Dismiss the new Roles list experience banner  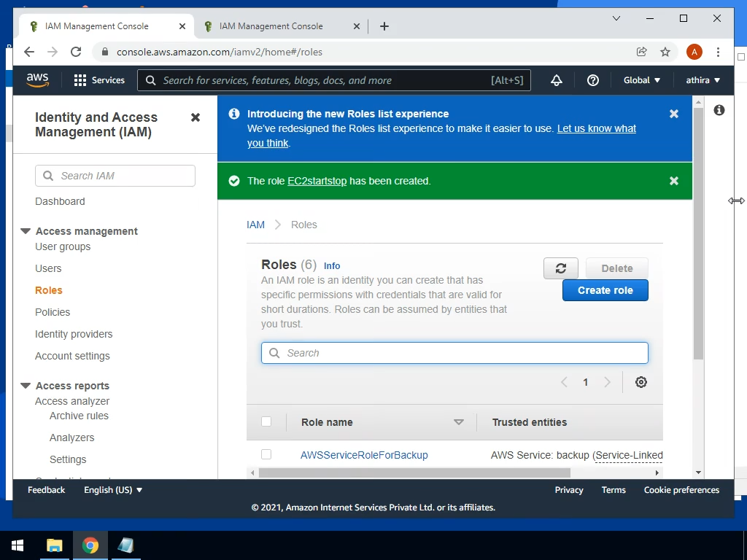[673, 114]
